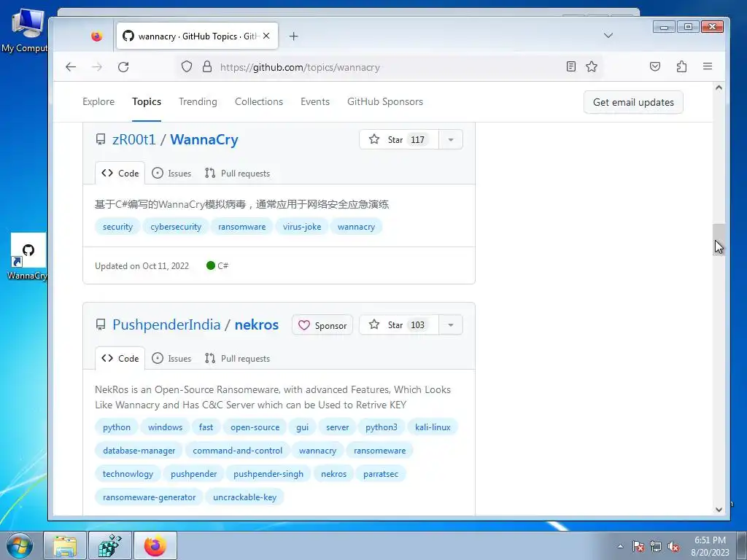Open the Save to Pocket icon
This screenshot has width=747, height=560.
coord(655,66)
